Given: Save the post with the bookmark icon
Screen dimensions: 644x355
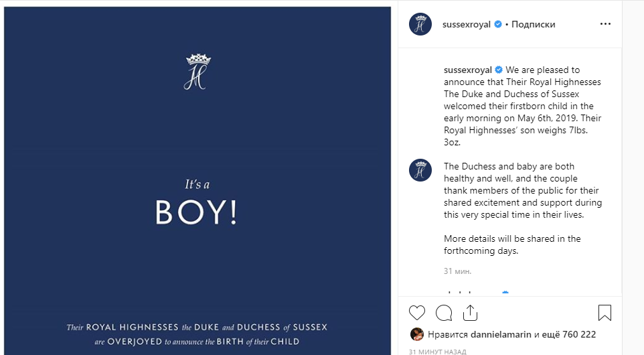Looking at the screenshot, I should pyautogui.click(x=605, y=313).
